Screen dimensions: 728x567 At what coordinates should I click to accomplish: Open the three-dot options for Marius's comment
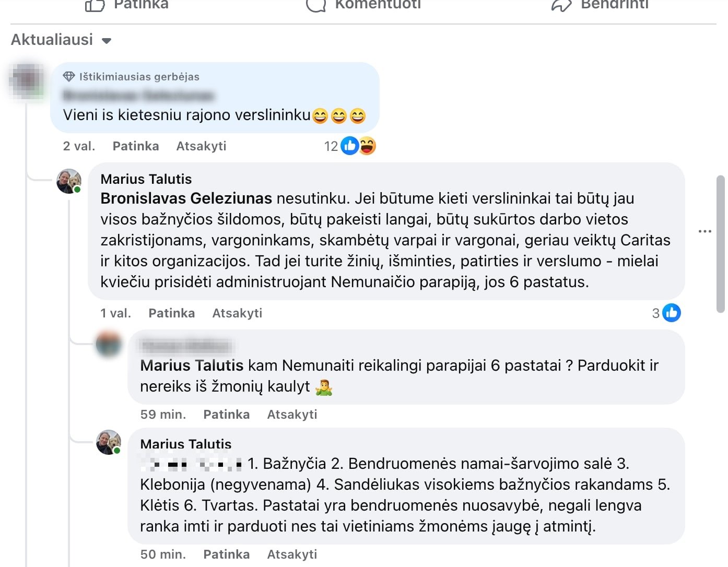point(705,231)
